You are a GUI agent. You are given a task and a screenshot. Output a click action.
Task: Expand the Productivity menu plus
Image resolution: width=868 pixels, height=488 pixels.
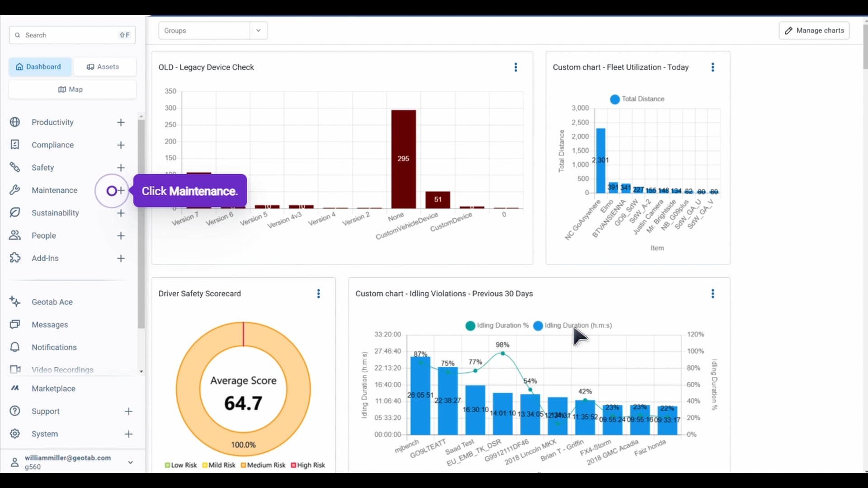121,122
